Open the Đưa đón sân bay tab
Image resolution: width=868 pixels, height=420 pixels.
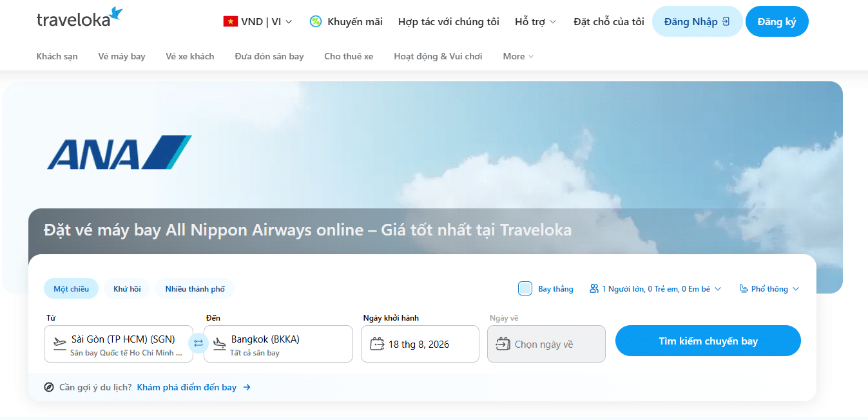pyautogui.click(x=269, y=56)
